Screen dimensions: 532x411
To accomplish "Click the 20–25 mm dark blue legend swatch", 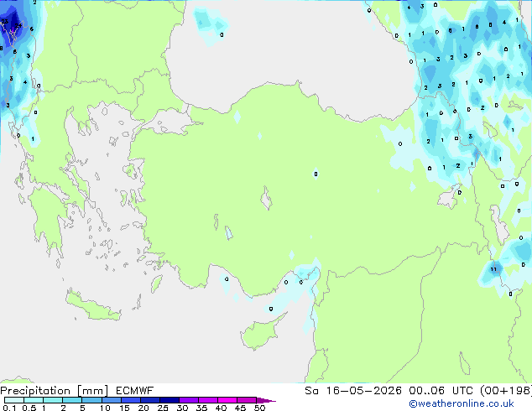I will coord(150,400).
